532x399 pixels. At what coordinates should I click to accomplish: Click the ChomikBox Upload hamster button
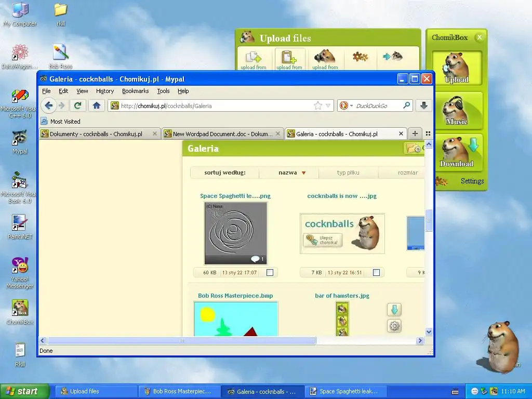point(457,68)
